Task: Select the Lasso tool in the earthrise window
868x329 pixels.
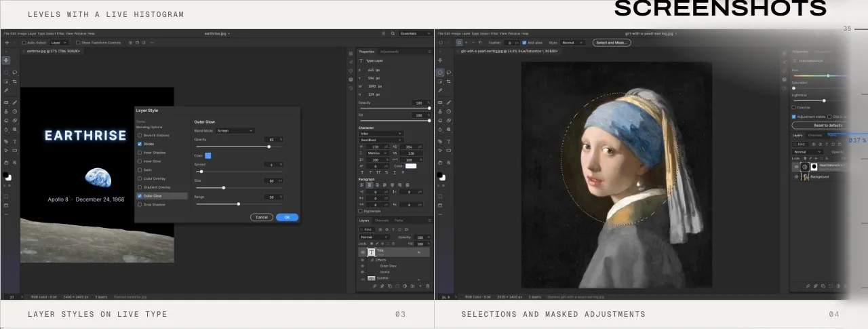Action: click(x=14, y=72)
